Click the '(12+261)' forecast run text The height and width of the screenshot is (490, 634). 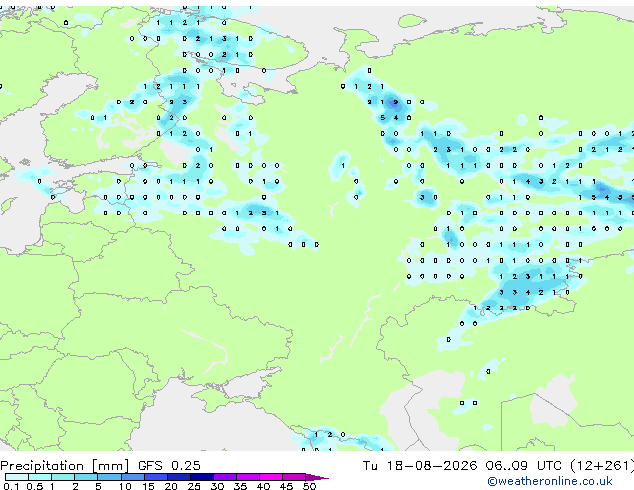602,466
